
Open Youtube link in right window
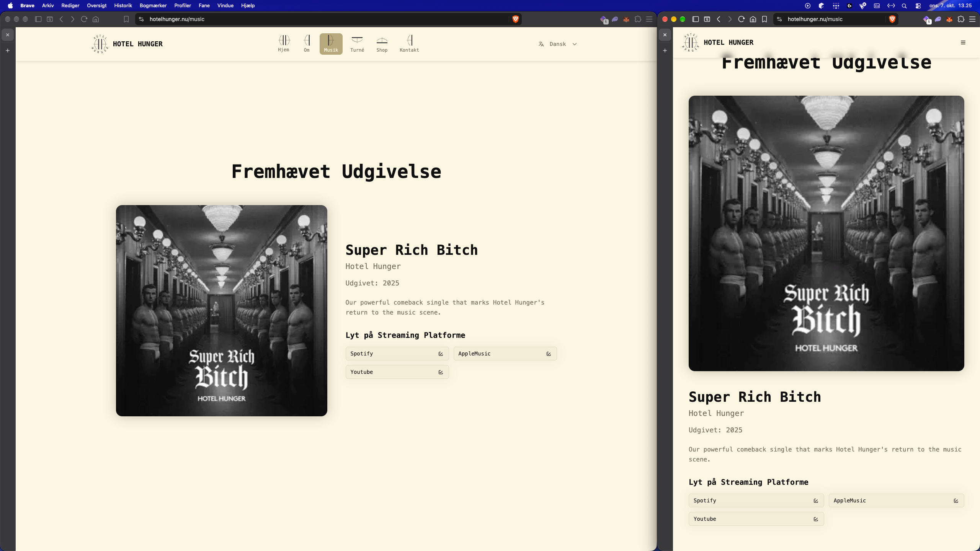tap(756, 519)
